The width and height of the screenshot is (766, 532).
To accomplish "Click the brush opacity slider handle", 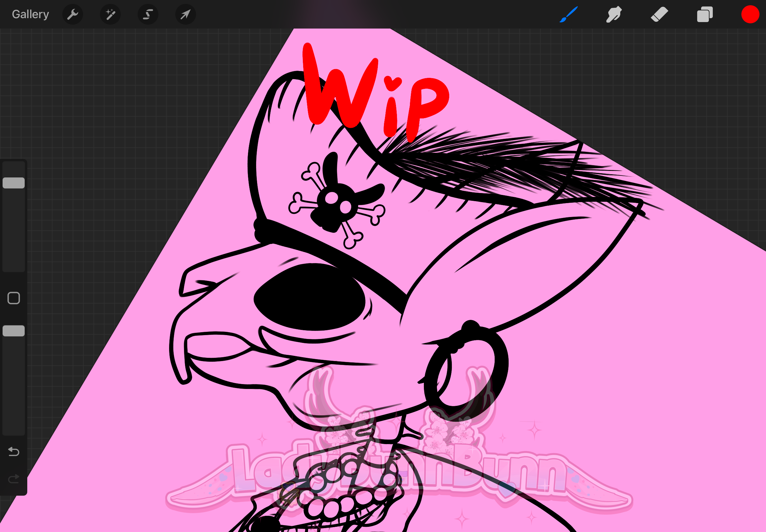I will (x=14, y=331).
